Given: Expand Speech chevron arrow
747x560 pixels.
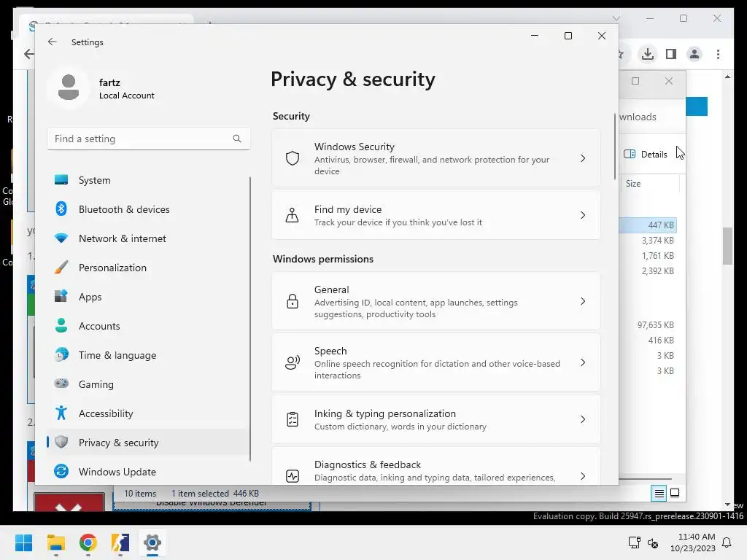Looking at the screenshot, I should pyautogui.click(x=583, y=362).
